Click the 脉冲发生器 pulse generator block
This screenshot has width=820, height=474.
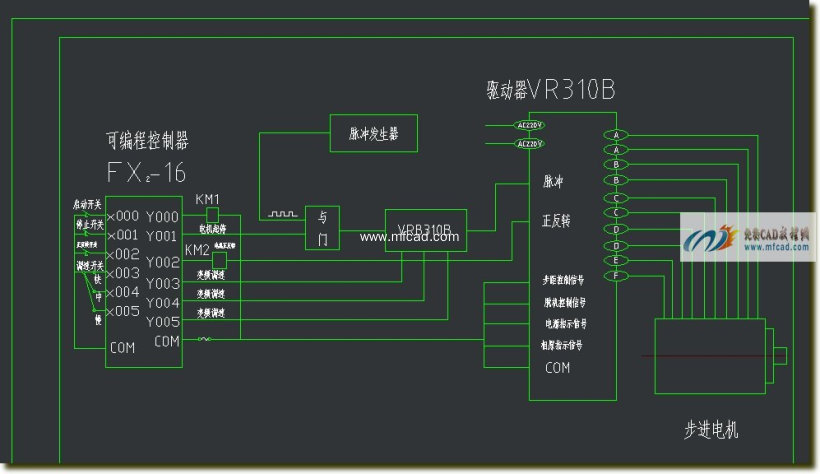(x=373, y=133)
